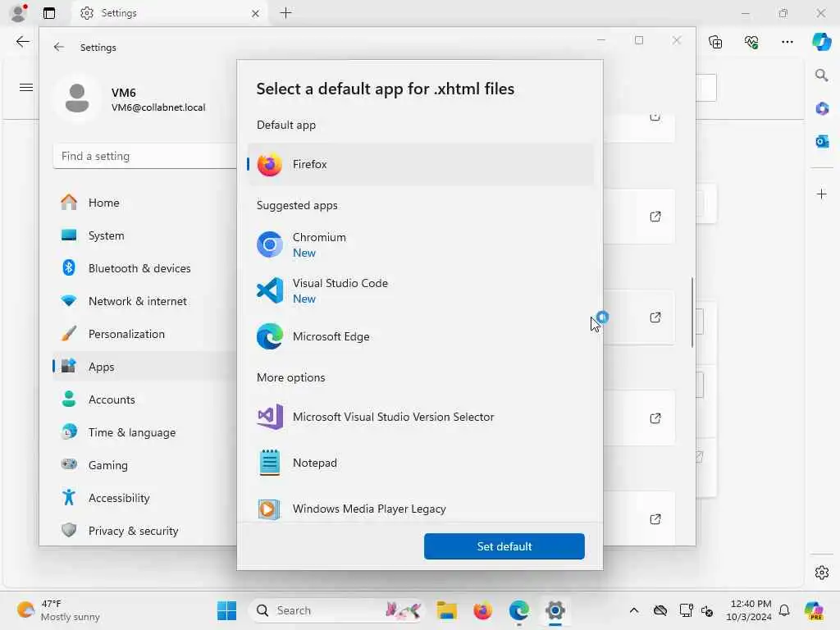
Task: Show hidden tray icons chevron
Action: [634, 610]
